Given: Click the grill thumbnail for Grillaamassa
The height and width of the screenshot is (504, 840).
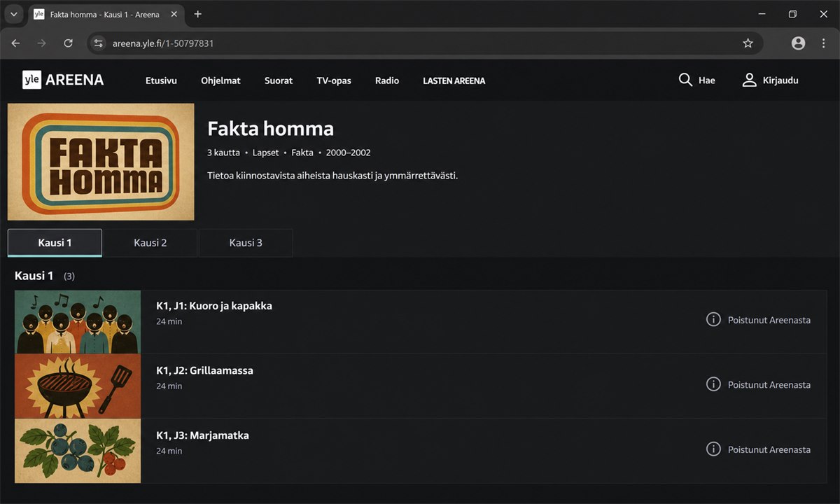Looking at the screenshot, I should click(78, 386).
